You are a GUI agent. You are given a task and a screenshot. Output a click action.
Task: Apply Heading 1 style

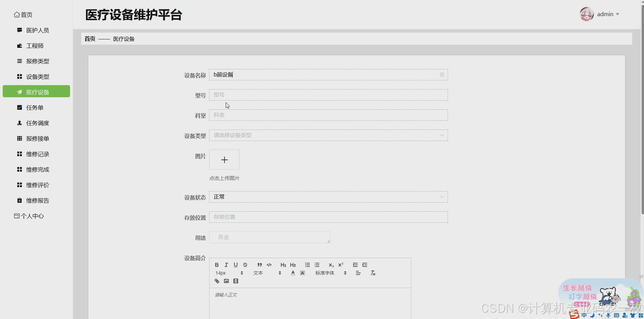pyautogui.click(x=283, y=265)
